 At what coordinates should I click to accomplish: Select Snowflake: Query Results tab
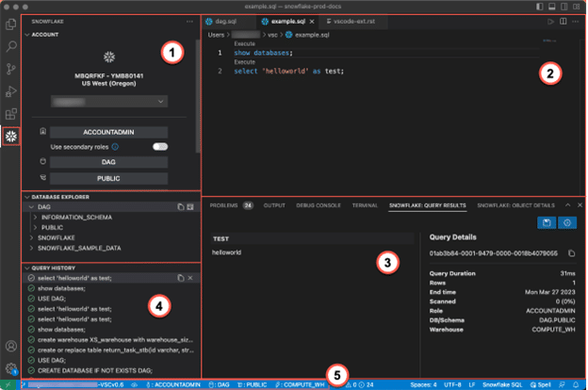[x=428, y=205]
